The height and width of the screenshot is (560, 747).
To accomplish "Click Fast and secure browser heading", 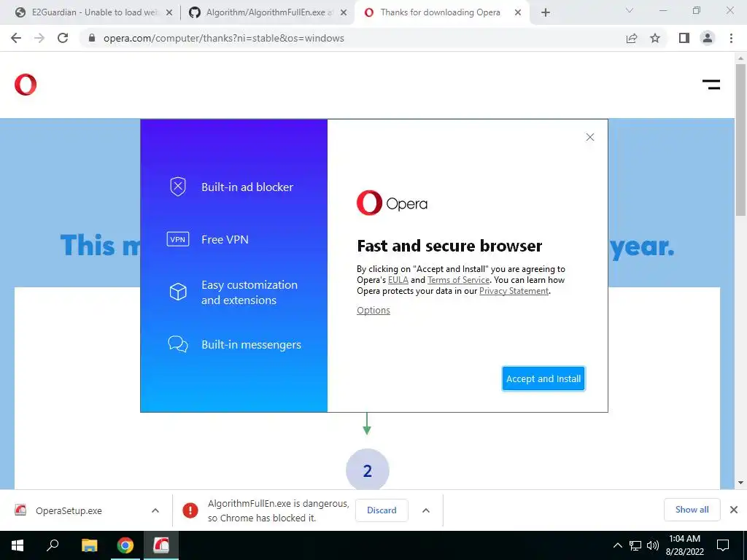I will [x=449, y=246].
